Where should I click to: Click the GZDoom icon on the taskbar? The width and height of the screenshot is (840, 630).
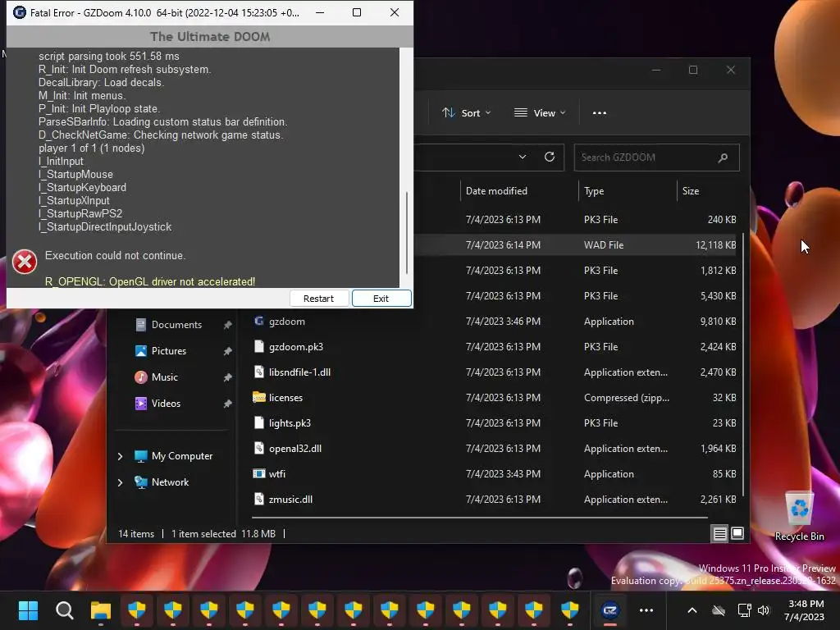click(x=610, y=610)
